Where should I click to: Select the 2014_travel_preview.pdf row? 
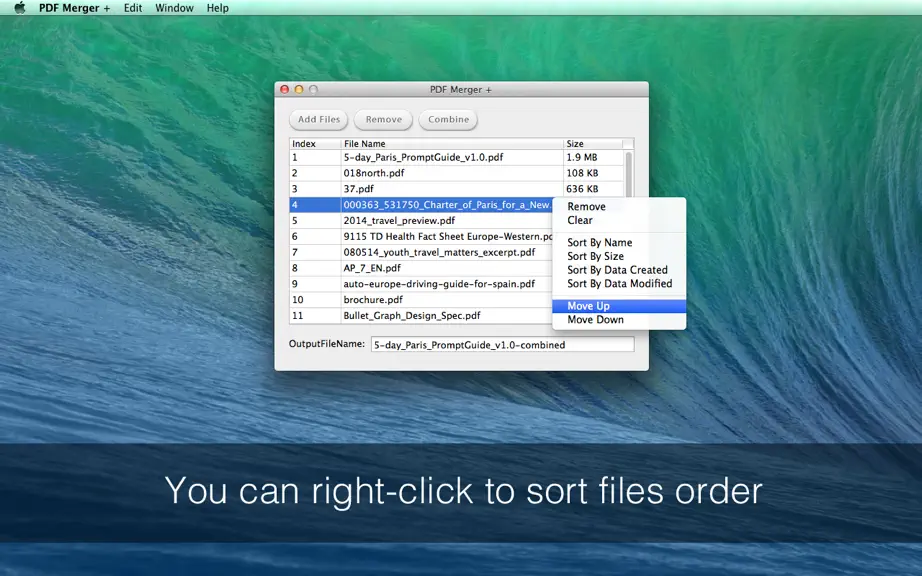tap(421, 221)
